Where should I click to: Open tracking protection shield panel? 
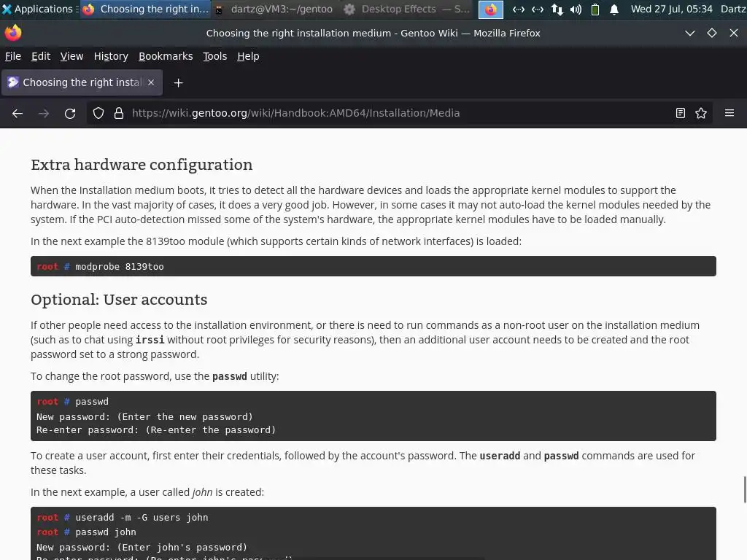(x=98, y=113)
